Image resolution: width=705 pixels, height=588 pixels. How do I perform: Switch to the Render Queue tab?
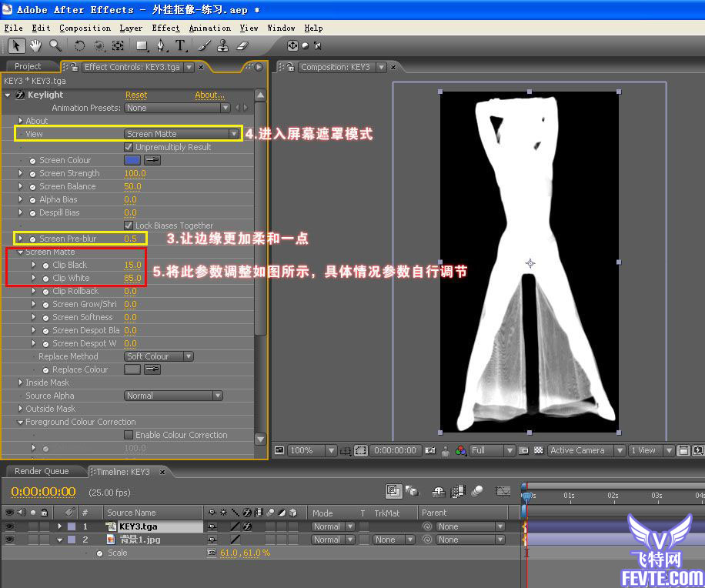pos(42,471)
